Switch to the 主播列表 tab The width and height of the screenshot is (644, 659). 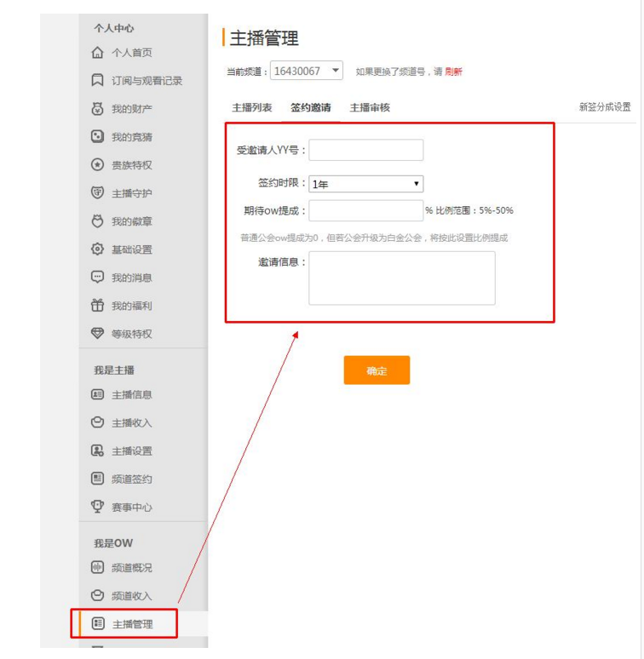pos(252,108)
